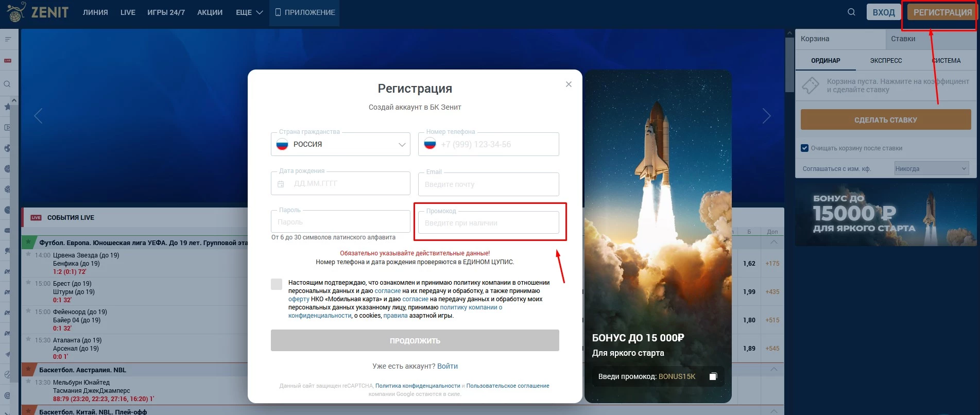Open +435 additional markets
Screen dimensions: 980x415
click(x=772, y=292)
